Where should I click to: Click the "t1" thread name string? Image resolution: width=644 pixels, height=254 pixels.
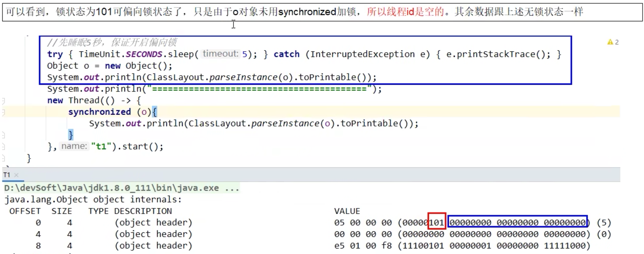tap(101, 146)
